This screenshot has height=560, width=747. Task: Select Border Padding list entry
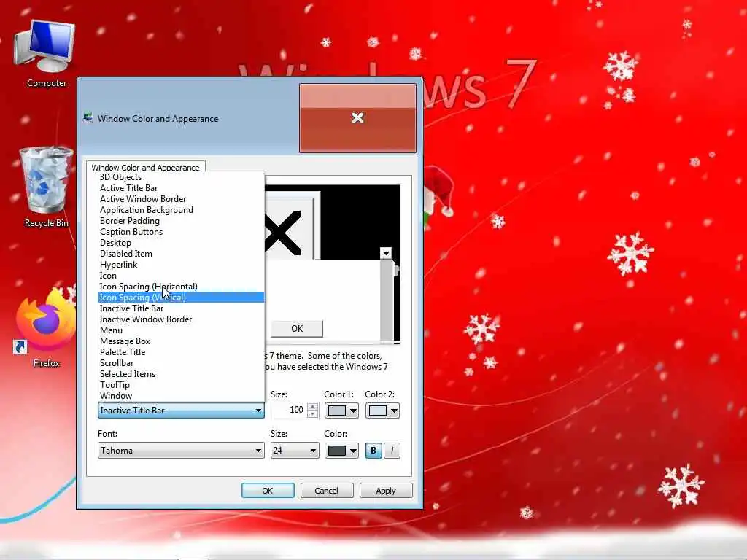coord(181,221)
